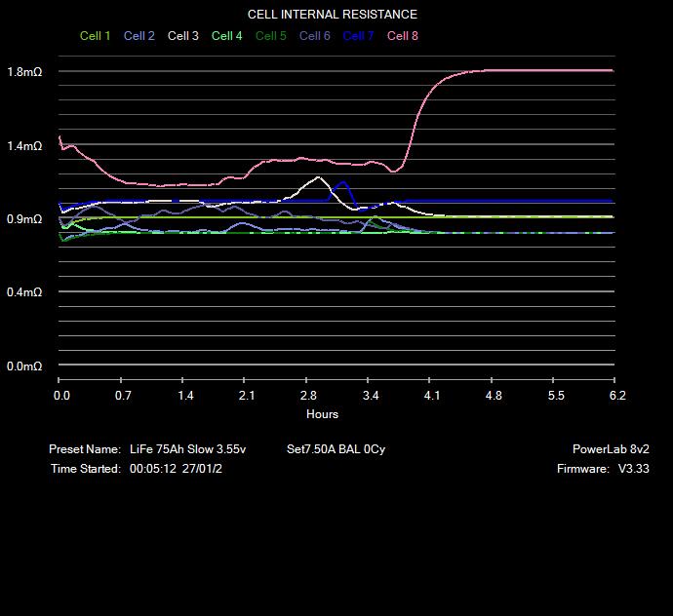Select the 0.9mΩ y-axis label
Screen dimensions: 673x616
pos(24,219)
